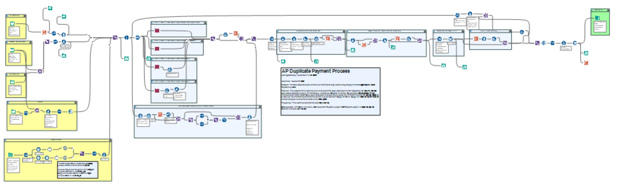Collapse the topmost yellow tool container
Viewport: 644px width, 196px height.
click(24, 16)
